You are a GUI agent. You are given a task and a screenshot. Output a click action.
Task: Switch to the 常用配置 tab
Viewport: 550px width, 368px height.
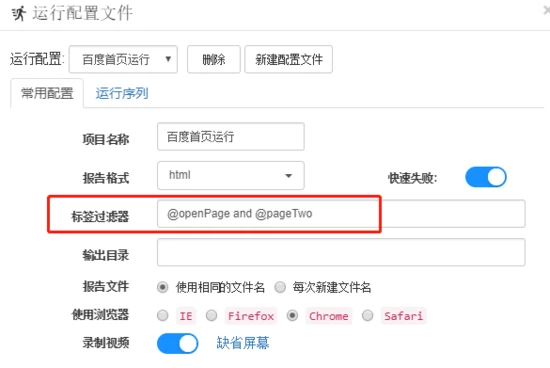[47, 93]
